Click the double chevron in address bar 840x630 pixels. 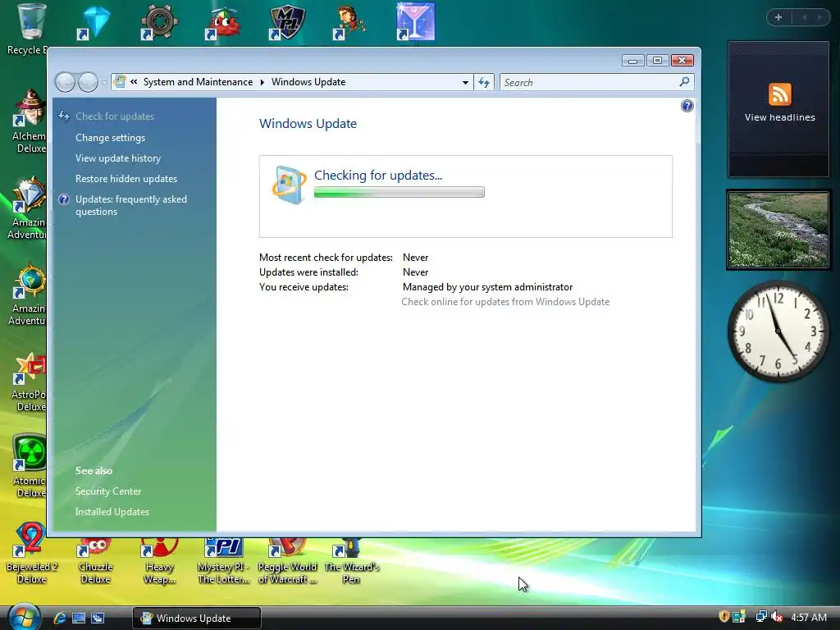click(x=134, y=81)
